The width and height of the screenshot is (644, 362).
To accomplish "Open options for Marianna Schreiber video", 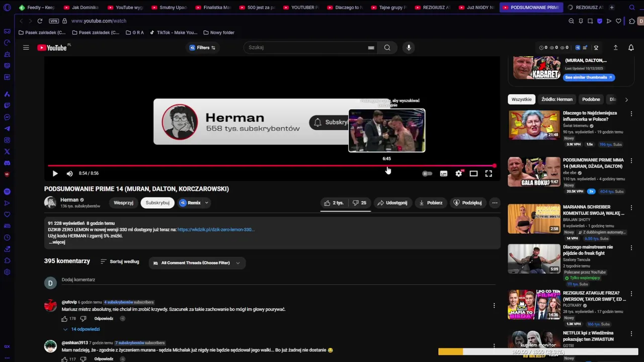I will (x=631, y=208).
